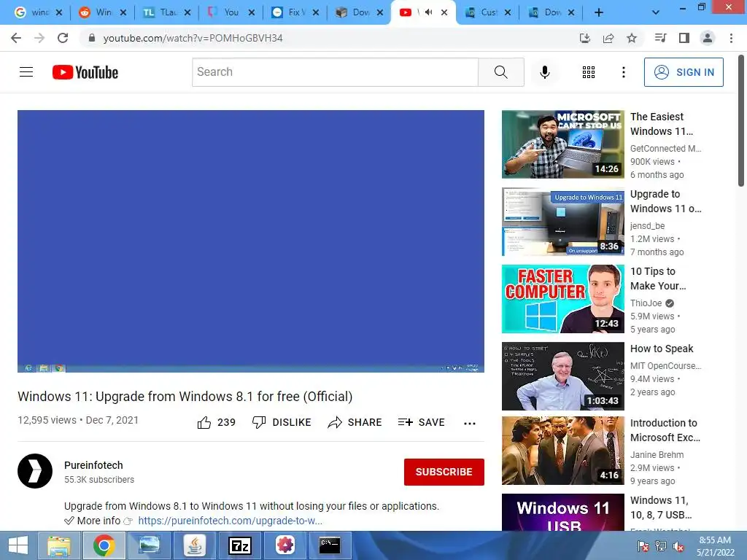
Task: Open a new Chrome tab
Action: click(x=599, y=12)
